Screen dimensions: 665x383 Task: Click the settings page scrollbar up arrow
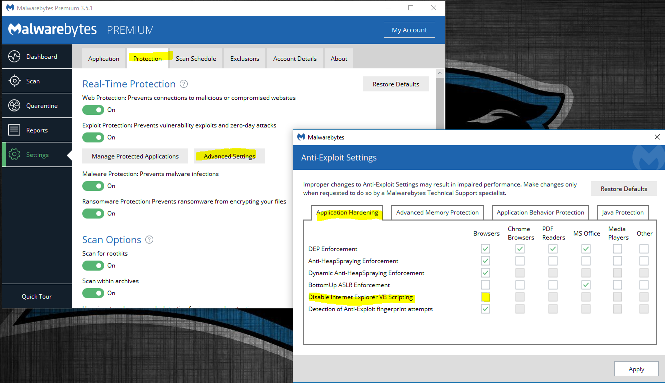(x=439, y=73)
